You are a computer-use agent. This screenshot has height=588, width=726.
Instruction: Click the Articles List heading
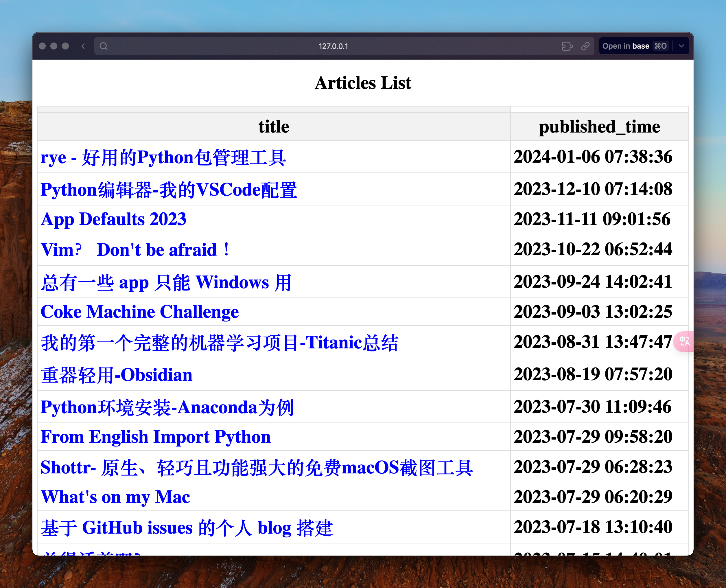(x=363, y=83)
